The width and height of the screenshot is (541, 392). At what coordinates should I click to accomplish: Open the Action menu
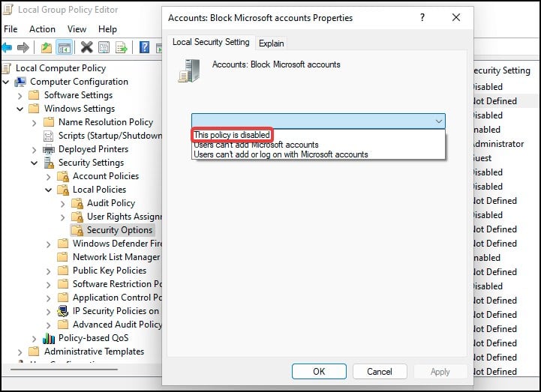click(42, 29)
